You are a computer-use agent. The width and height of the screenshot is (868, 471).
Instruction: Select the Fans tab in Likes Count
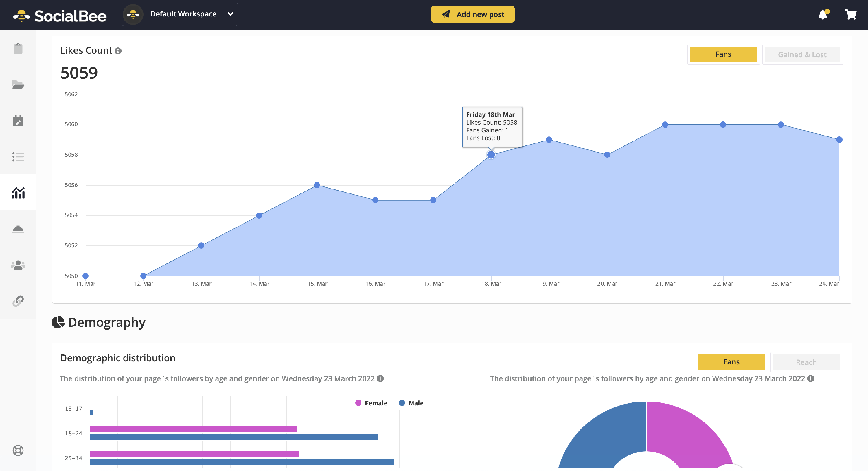(723, 55)
